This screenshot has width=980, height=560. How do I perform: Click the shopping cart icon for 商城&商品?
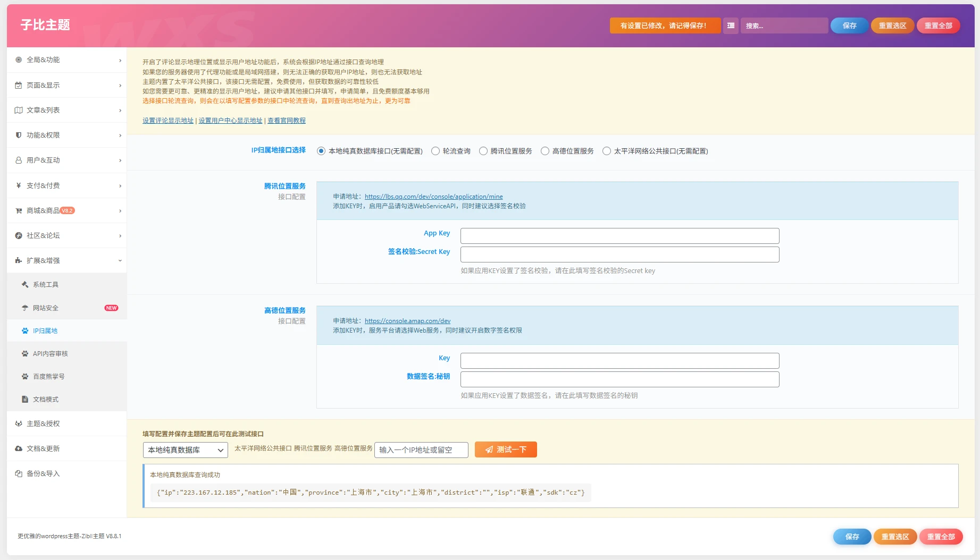click(19, 211)
